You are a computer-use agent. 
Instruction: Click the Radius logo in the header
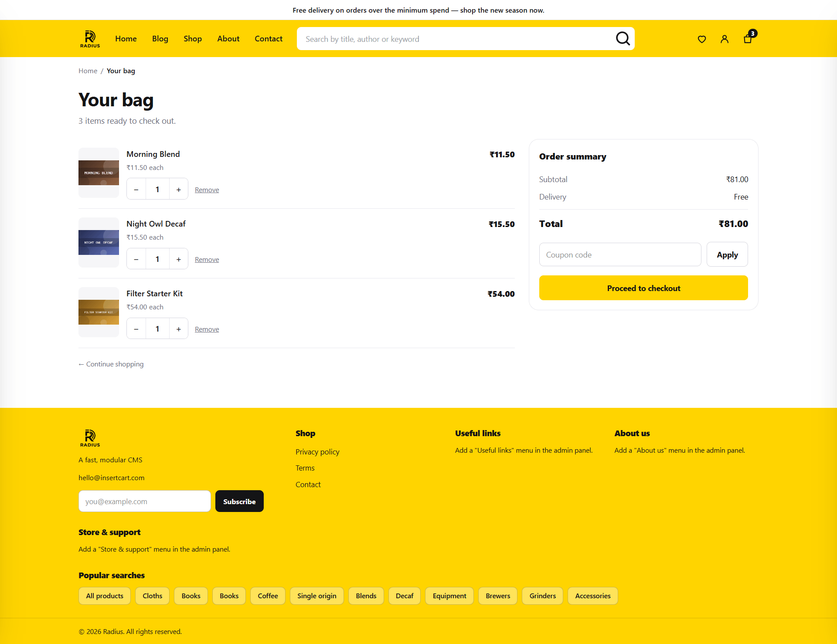pyautogui.click(x=90, y=39)
